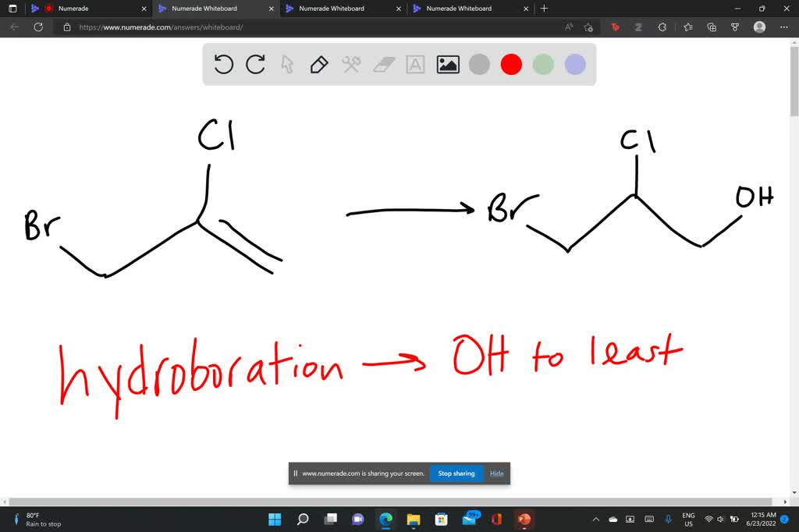The width and height of the screenshot is (799, 532).
Task: Select the red color swatch
Action: pos(511,64)
